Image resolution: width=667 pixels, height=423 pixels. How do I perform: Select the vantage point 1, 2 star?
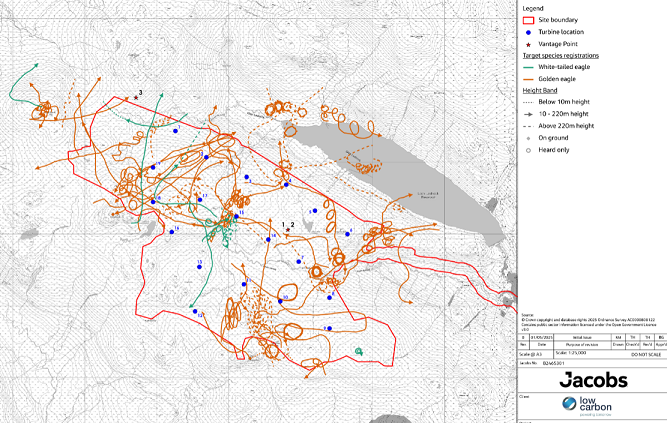coord(288,230)
